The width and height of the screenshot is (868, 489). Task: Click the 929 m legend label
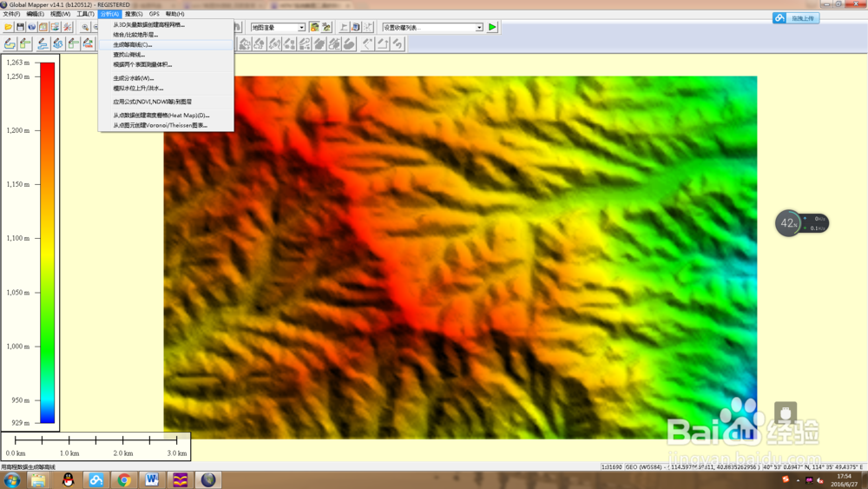pos(21,423)
